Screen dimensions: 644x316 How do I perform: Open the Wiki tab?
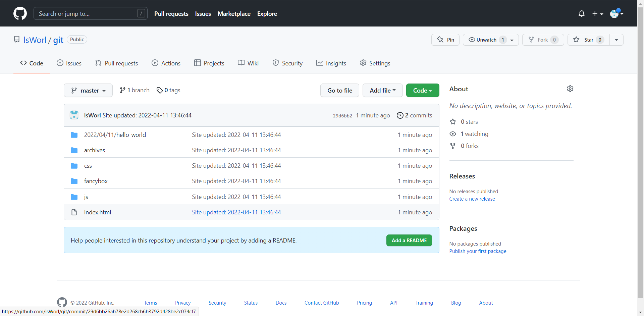coord(248,63)
